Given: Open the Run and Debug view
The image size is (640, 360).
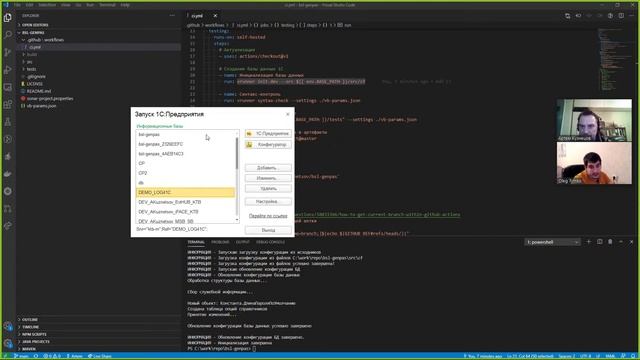Looking at the screenshot, I should click(8, 70).
